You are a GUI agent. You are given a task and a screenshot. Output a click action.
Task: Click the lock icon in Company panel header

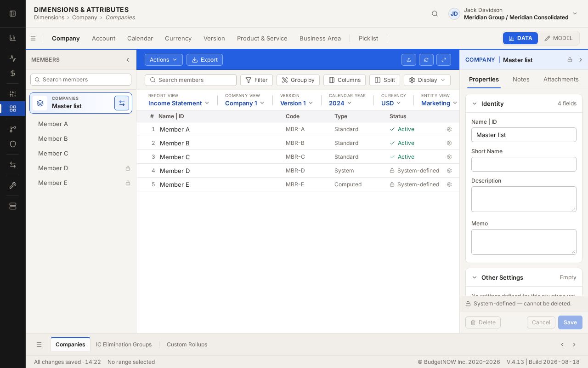pyautogui.click(x=570, y=60)
